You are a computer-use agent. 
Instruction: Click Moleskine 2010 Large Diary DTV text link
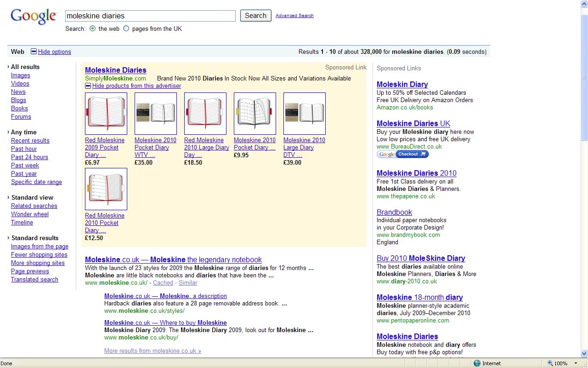coord(304,148)
